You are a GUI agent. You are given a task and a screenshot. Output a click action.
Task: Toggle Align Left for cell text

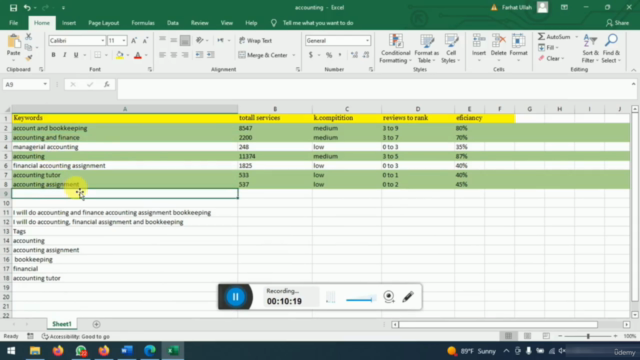[x=162, y=55]
